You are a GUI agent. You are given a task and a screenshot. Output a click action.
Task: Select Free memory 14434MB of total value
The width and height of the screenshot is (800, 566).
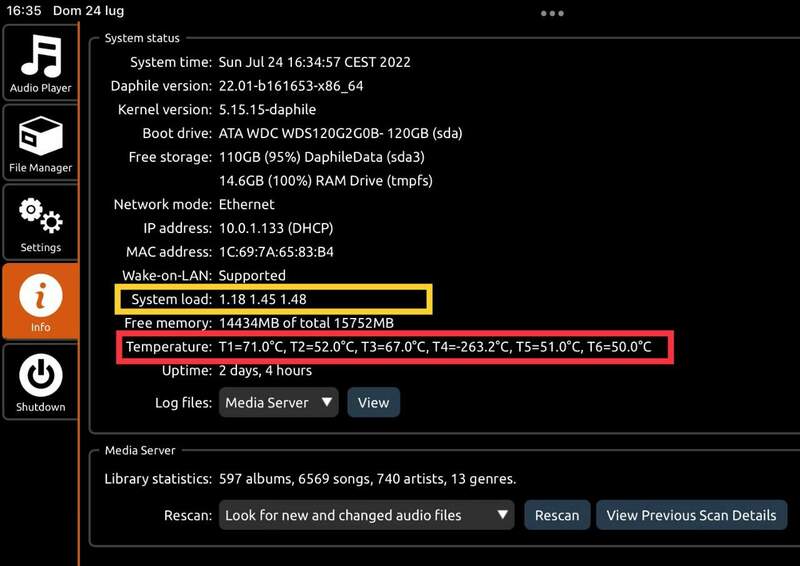coord(306,323)
